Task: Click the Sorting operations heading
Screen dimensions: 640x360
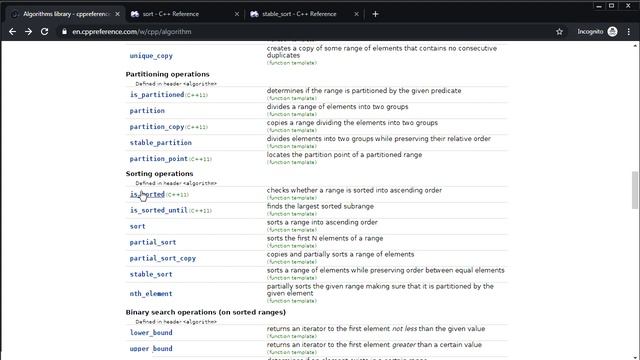Action: pos(159,174)
